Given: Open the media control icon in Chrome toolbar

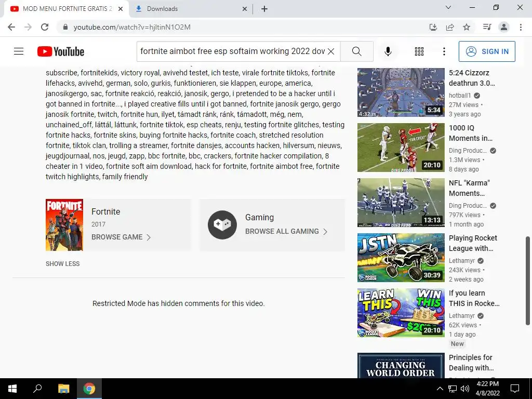Looking at the screenshot, I should point(487,27).
